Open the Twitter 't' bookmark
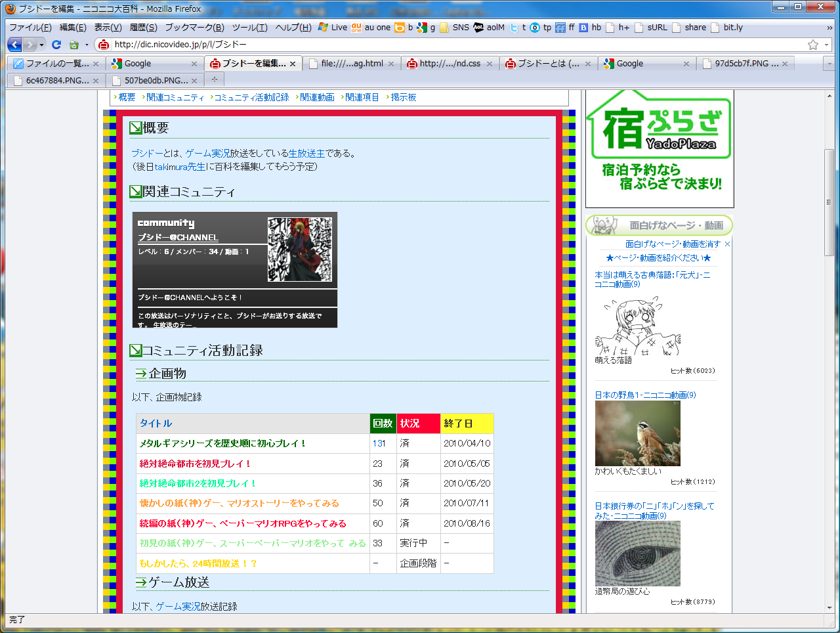840x633 pixels. [518, 28]
